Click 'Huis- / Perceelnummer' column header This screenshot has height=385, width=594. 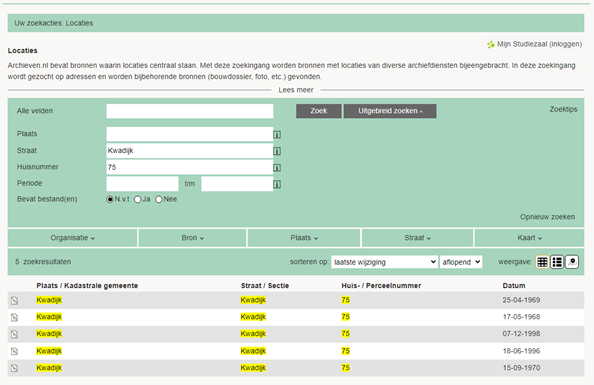[x=381, y=286]
